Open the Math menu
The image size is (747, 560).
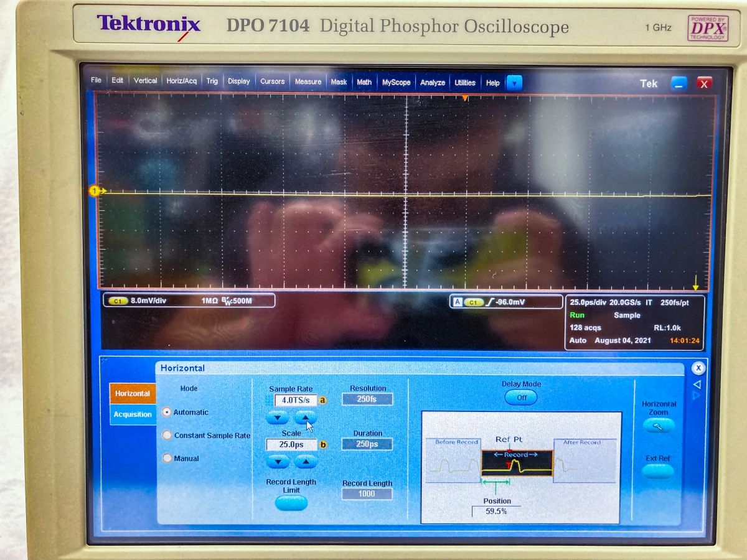click(364, 82)
